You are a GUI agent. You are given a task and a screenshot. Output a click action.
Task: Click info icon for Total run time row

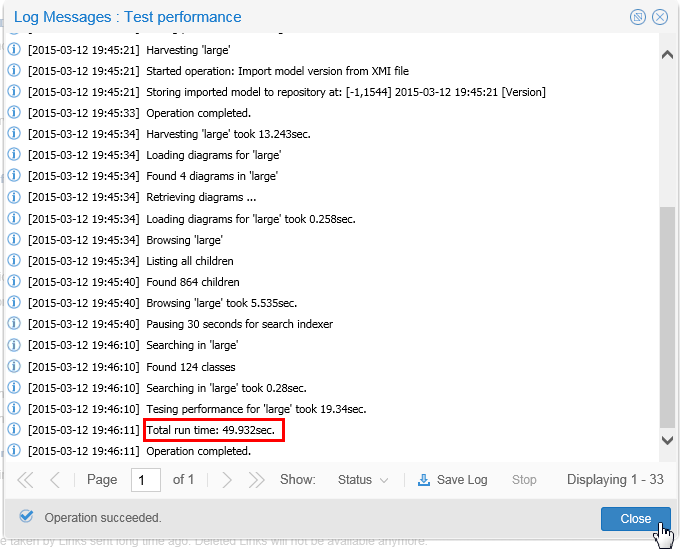pos(14,429)
